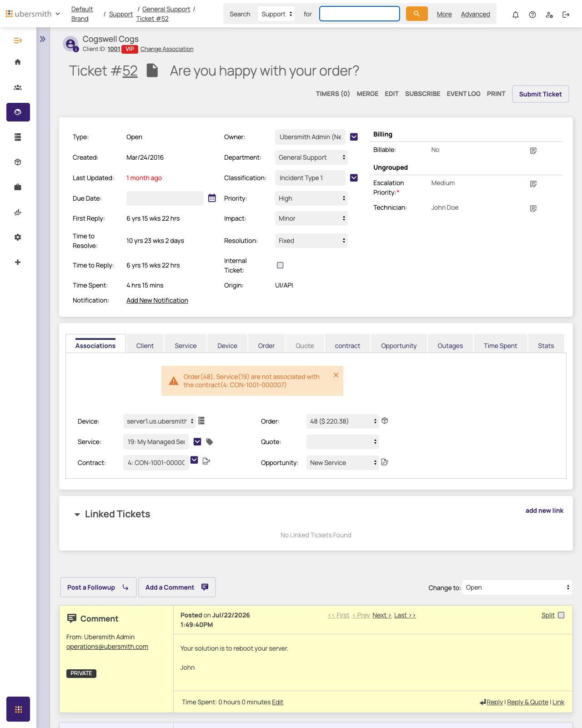Open the Search scope Support dropdown
This screenshot has width=582, height=728.
point(276,14)
